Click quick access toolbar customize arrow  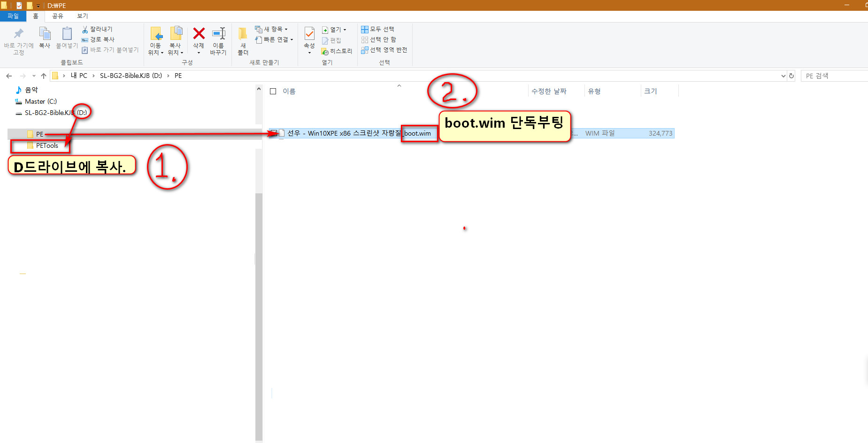click(38, 6)
